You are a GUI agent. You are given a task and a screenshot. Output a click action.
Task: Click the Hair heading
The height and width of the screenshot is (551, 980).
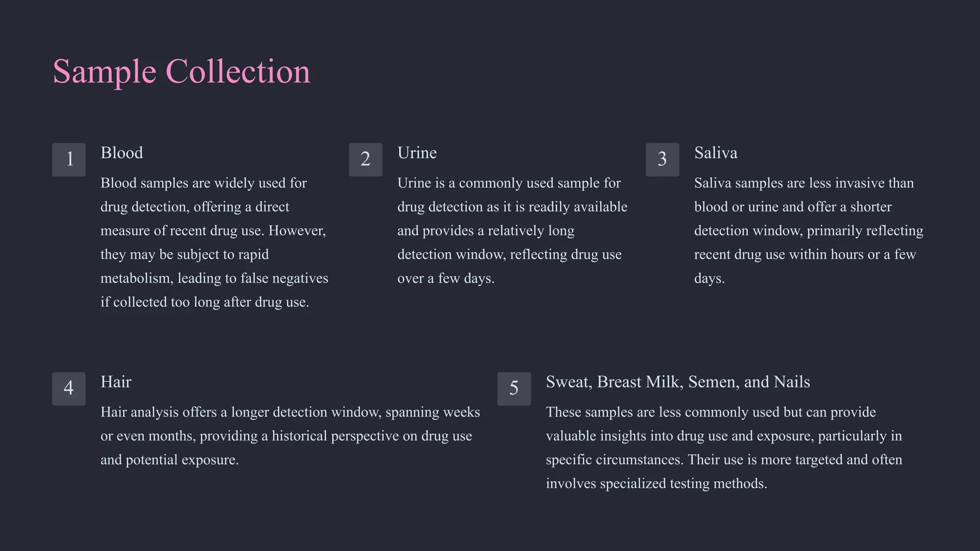coord(116,382)
